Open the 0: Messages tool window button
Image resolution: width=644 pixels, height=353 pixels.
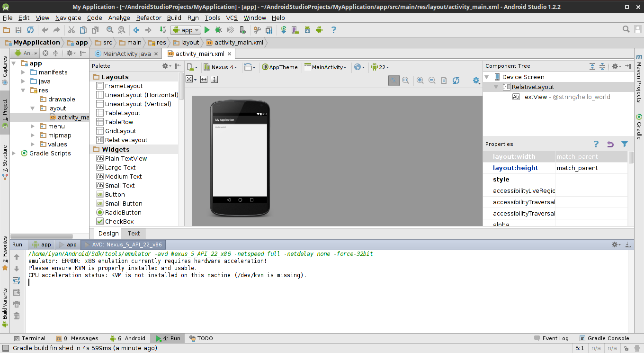tap(77, 338)
